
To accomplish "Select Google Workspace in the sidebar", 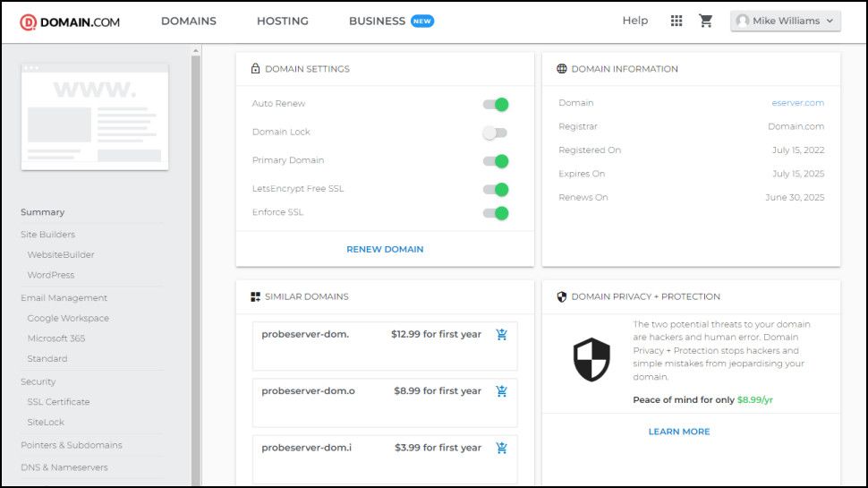I will tap(68, 318).
